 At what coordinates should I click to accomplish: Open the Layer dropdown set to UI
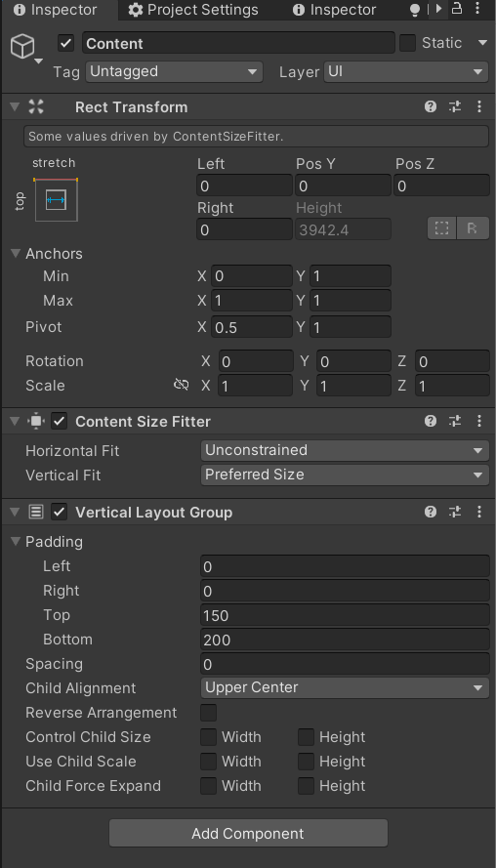click(x=406, y=72)
